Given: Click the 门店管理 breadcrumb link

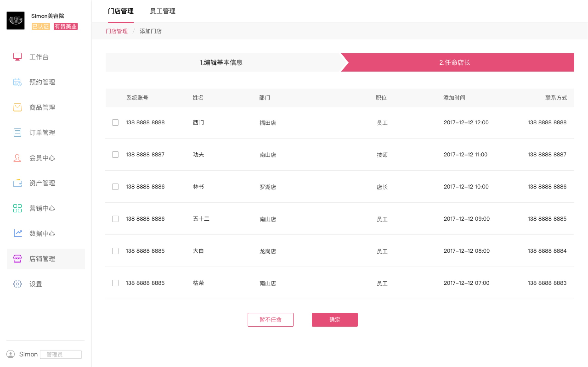Looking at the screenshot, I should pyautogui.click(x=117, y=31).
